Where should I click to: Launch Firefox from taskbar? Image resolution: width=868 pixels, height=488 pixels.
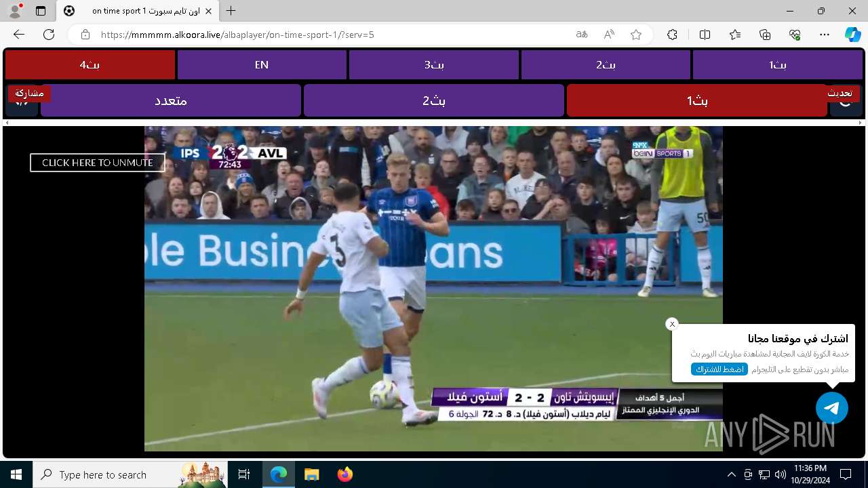point(344,474)
